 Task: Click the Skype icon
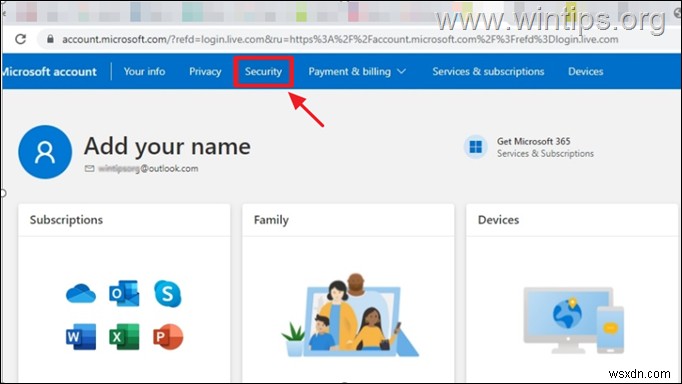coord(168,294)
